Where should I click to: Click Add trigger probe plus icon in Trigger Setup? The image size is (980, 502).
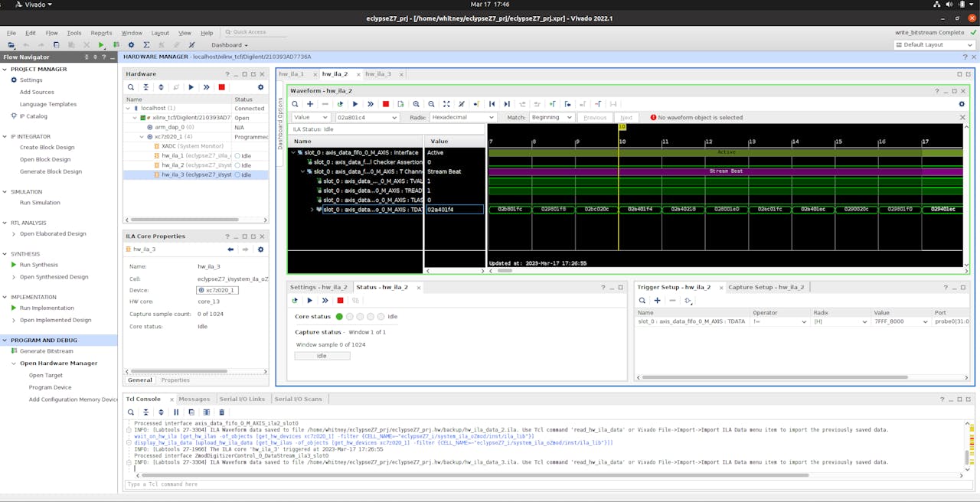click(657, 301)
